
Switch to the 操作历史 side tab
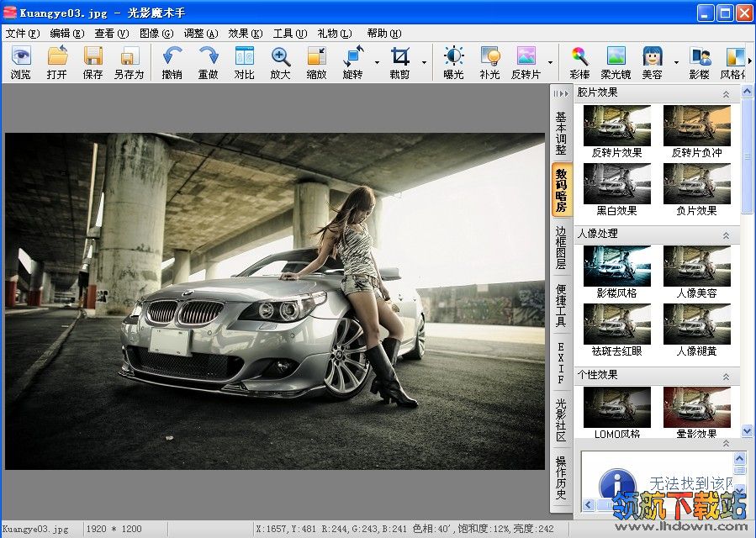coord(561,477)
